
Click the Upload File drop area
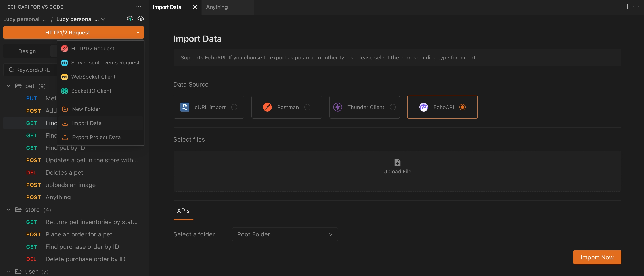pos(397,171)
